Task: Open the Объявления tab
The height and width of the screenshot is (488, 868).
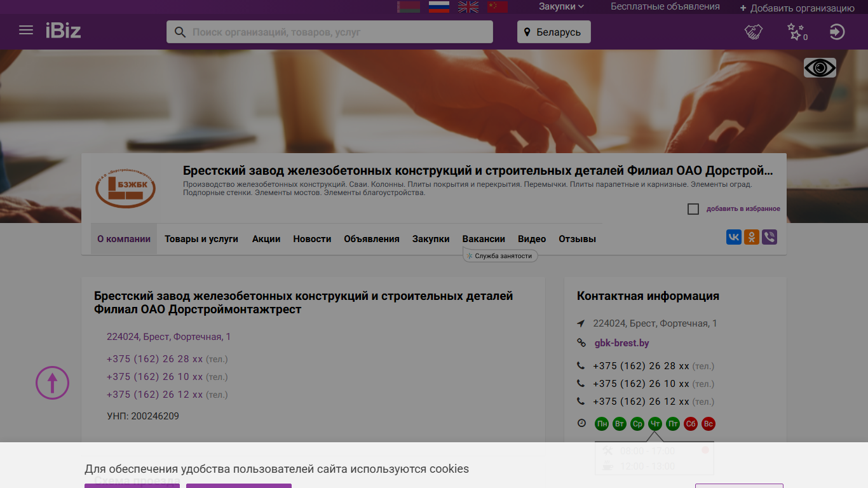Action: pos(372,239)
